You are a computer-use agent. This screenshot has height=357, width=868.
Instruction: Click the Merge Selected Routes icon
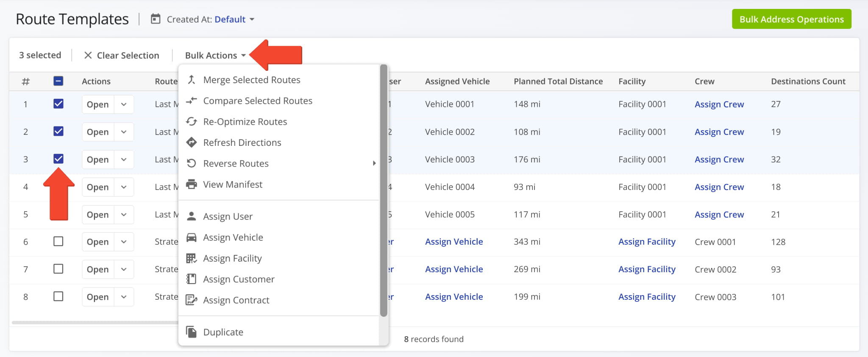tap(192, 80)
